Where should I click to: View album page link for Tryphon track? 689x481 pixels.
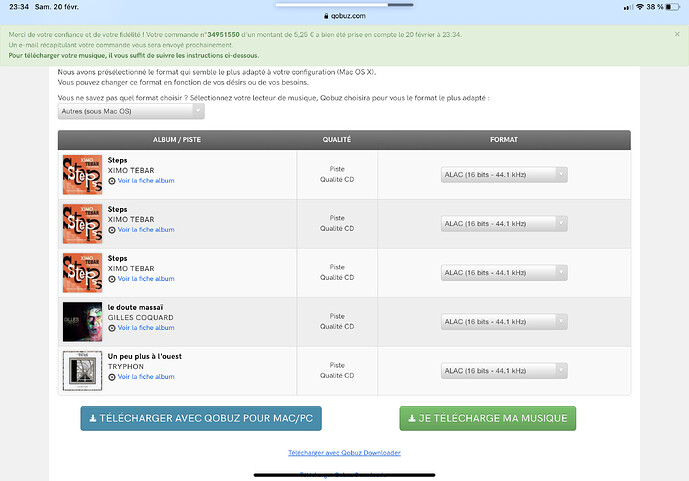pos(146,376)
